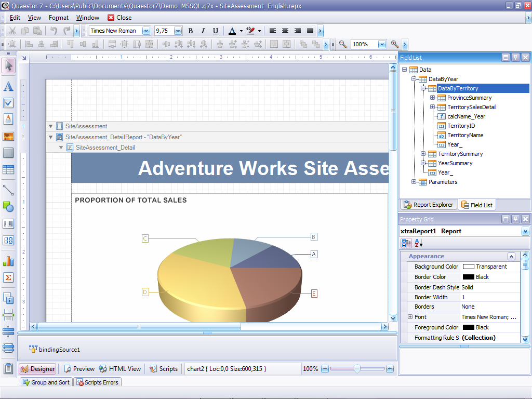
Task: Center align text
Action: (x=285, y=31)
